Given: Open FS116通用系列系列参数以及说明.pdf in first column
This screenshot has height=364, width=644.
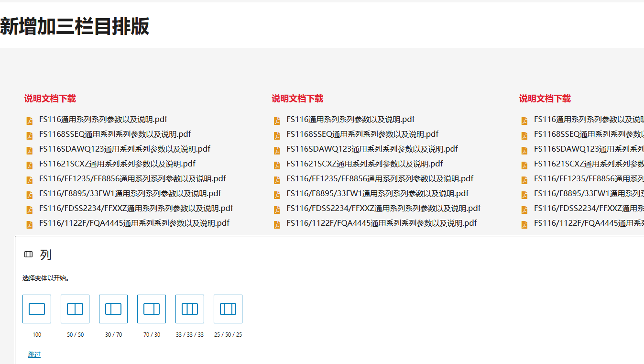Looking at the screenshot, I should (x=103, y=119).
